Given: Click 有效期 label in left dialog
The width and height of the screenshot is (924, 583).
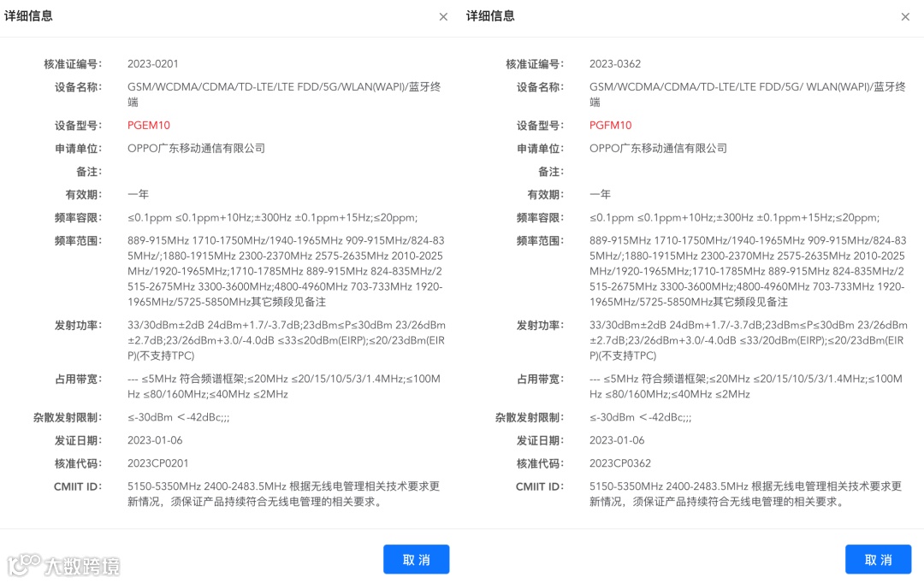Looking at the screenshot, I should (83, 194).
